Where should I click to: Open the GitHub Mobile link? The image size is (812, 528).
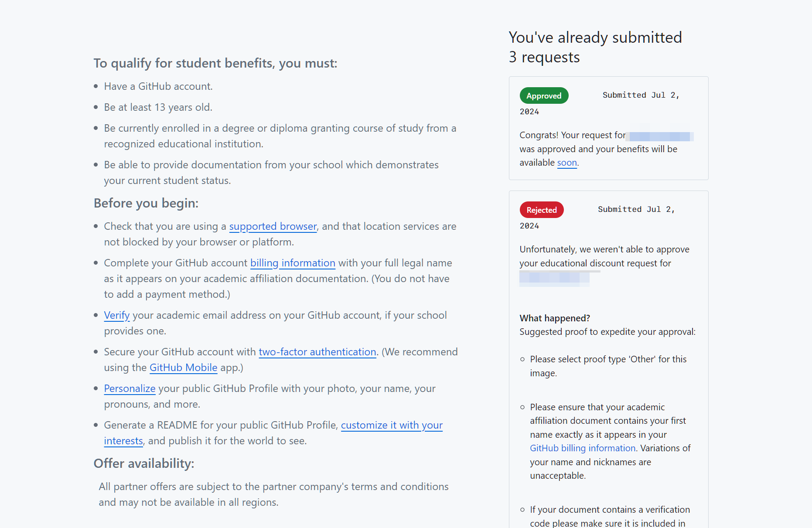[183, 368]
